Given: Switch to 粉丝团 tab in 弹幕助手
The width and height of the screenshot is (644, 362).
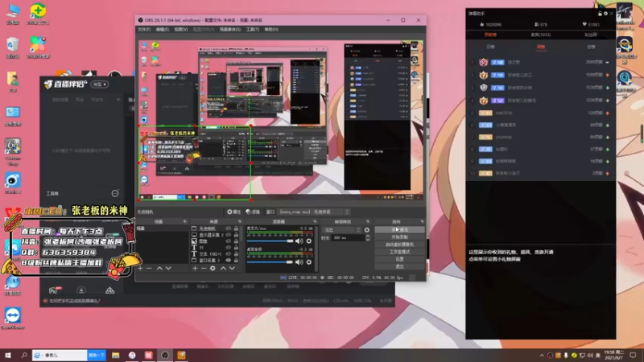Looking at the screenshot, I should (x=591, y=35).
